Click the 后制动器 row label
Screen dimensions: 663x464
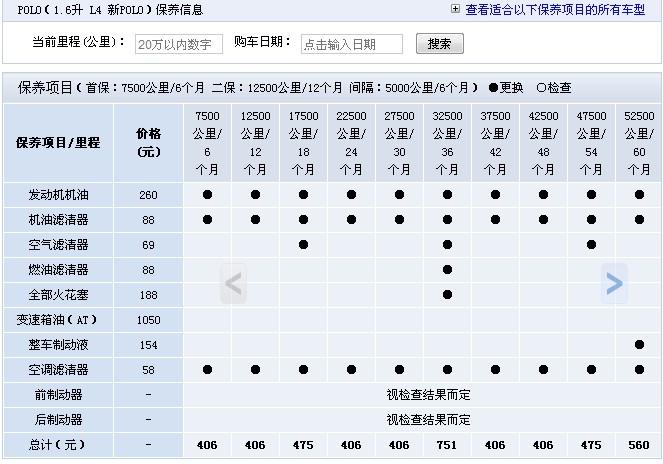click(x=58, y=420)
